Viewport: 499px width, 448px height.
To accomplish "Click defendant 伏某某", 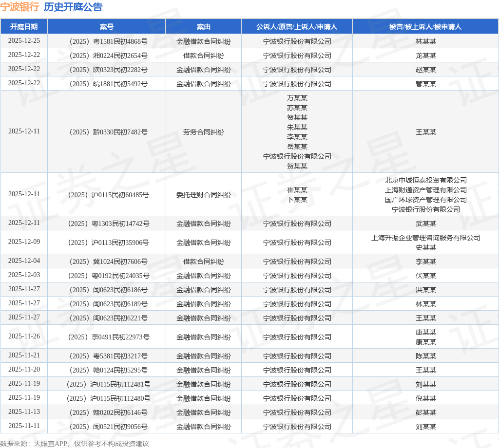I will coord(426,276).
